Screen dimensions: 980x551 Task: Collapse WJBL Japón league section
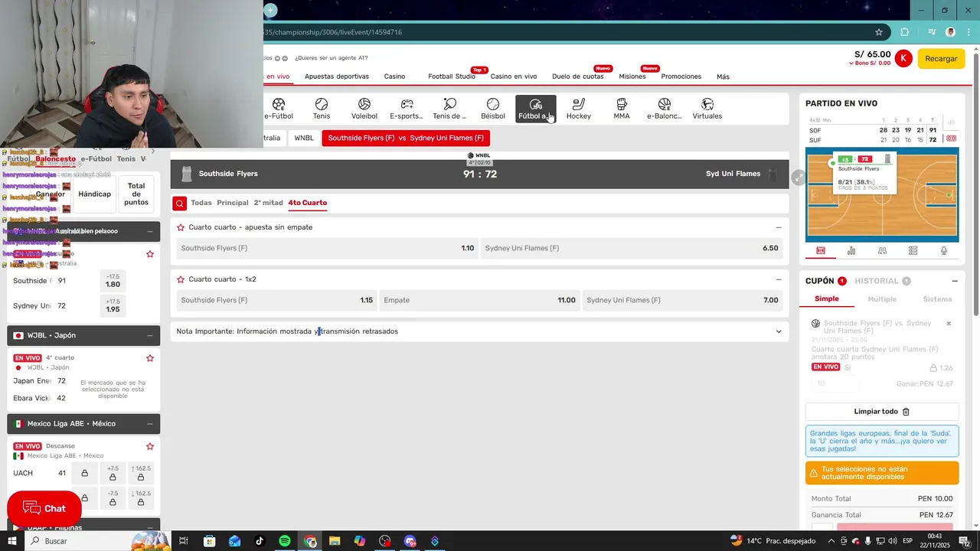150,335
